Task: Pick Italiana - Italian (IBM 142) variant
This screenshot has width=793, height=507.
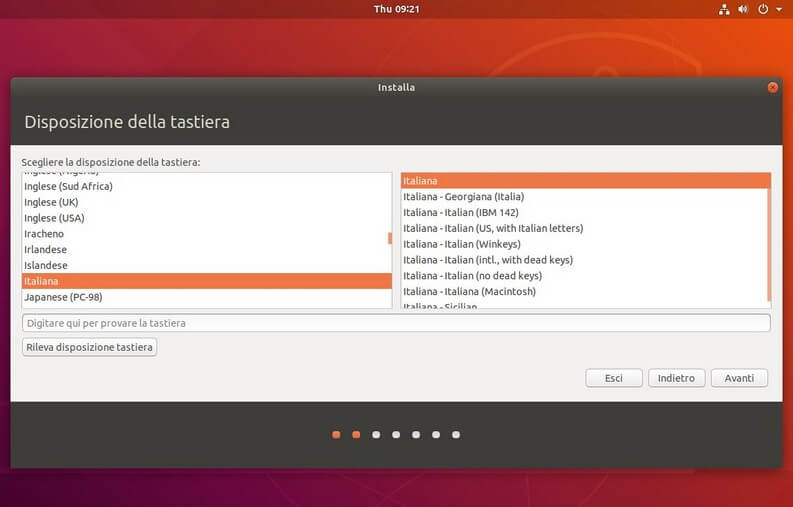Action: point(460,212)
